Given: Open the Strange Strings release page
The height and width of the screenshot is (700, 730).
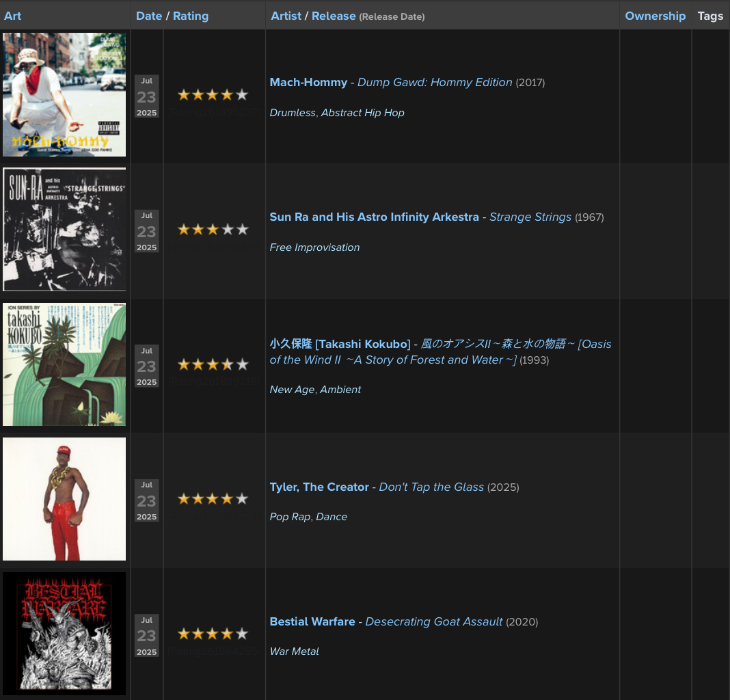Looking at the screenshot, I should [x=530, y=217].
